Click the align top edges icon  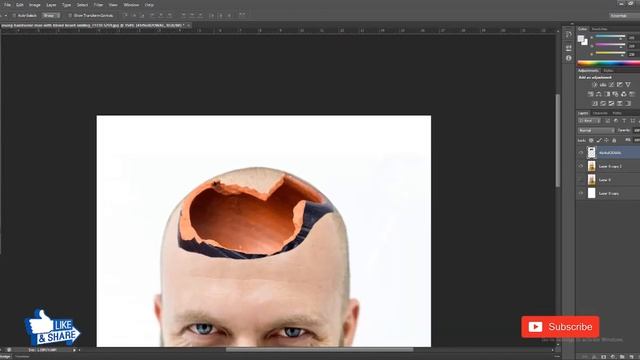pos(125,16)
